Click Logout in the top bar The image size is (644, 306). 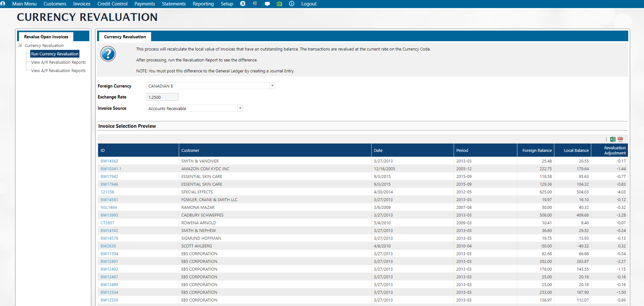click(x=309, y=4)
